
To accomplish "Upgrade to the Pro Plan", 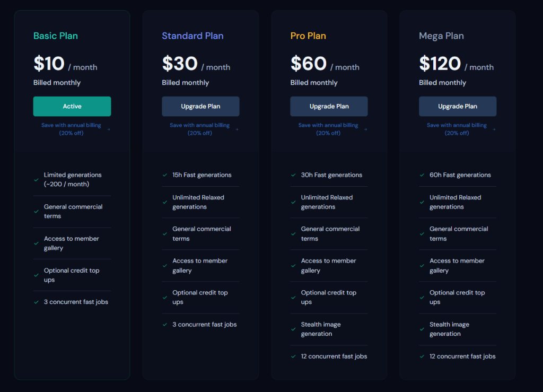I will pyautogui.click(x=329, y=106).
